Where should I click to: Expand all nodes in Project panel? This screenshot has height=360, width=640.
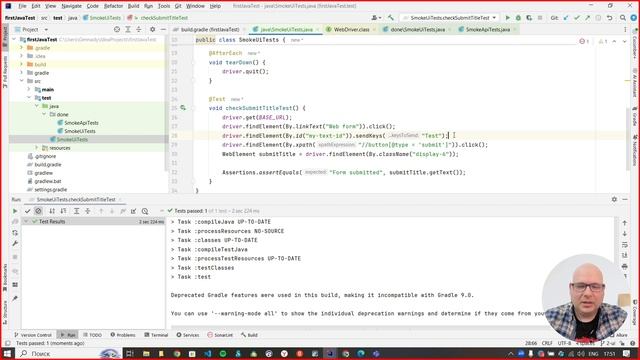pyautogui.click(x=128, y=29)
